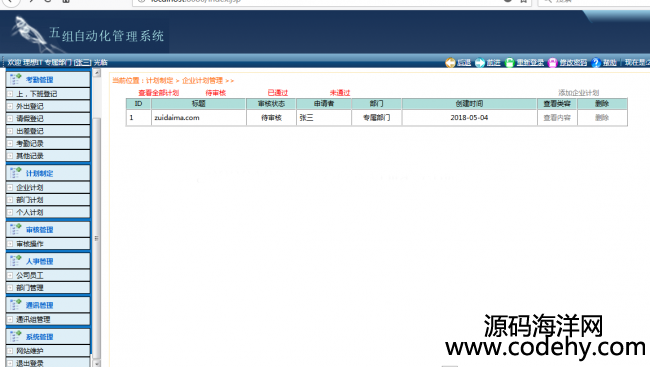The height and width of the screenshot is (367, 650).
Task: Click the 系统管理 section list icon
Action: click(x=16, y=336)
